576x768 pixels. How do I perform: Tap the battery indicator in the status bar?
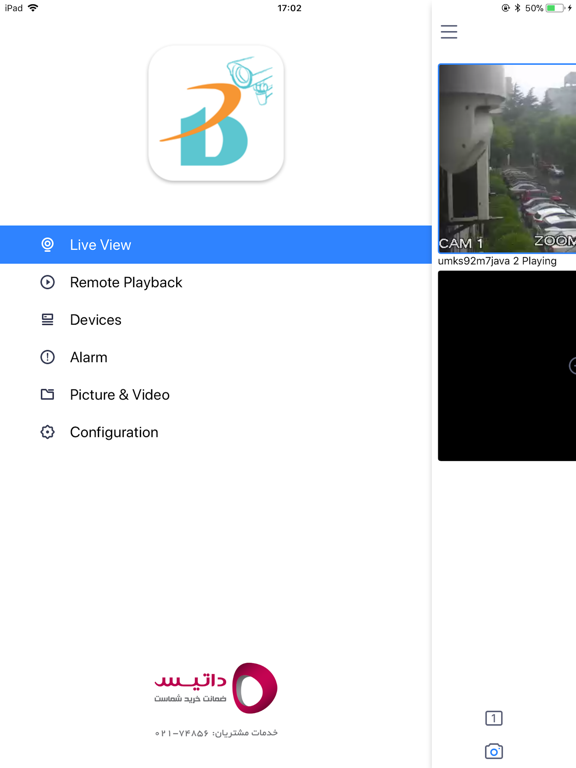(555, 8)
